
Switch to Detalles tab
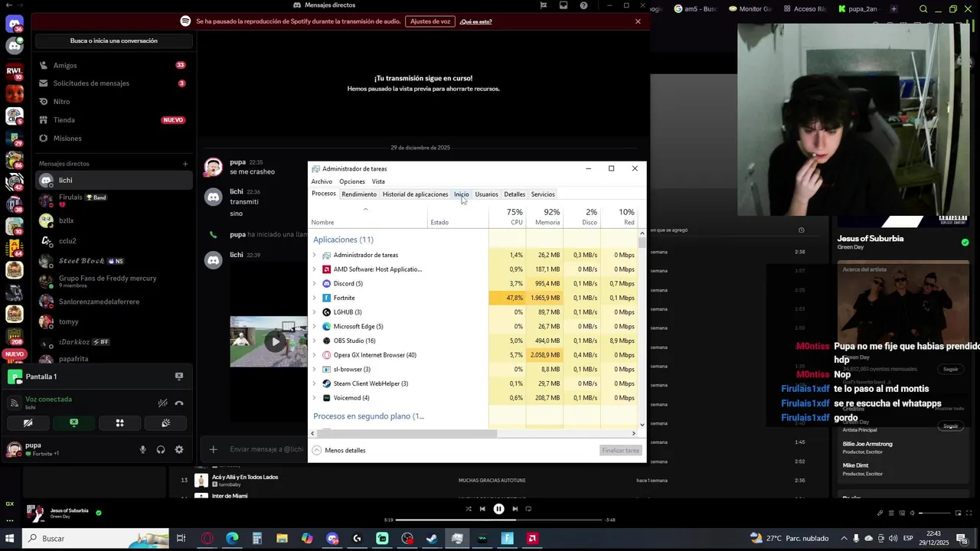coord(514,194)
